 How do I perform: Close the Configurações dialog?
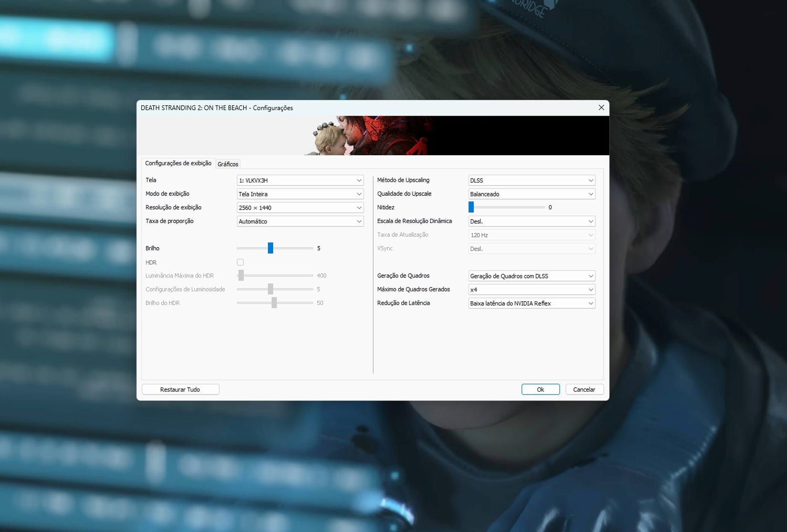pyautogui.click(x=601, y=107)
